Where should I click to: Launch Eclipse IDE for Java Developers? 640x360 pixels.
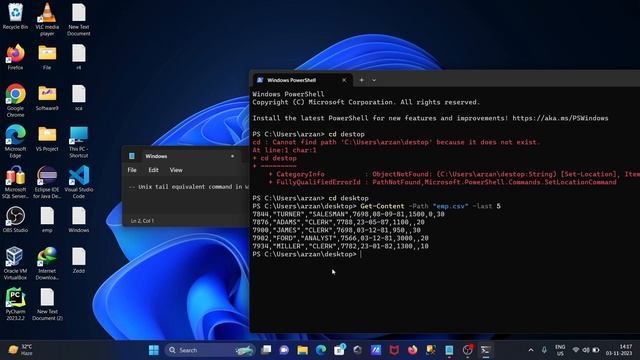pyautogui.click(x=47, y=182)
